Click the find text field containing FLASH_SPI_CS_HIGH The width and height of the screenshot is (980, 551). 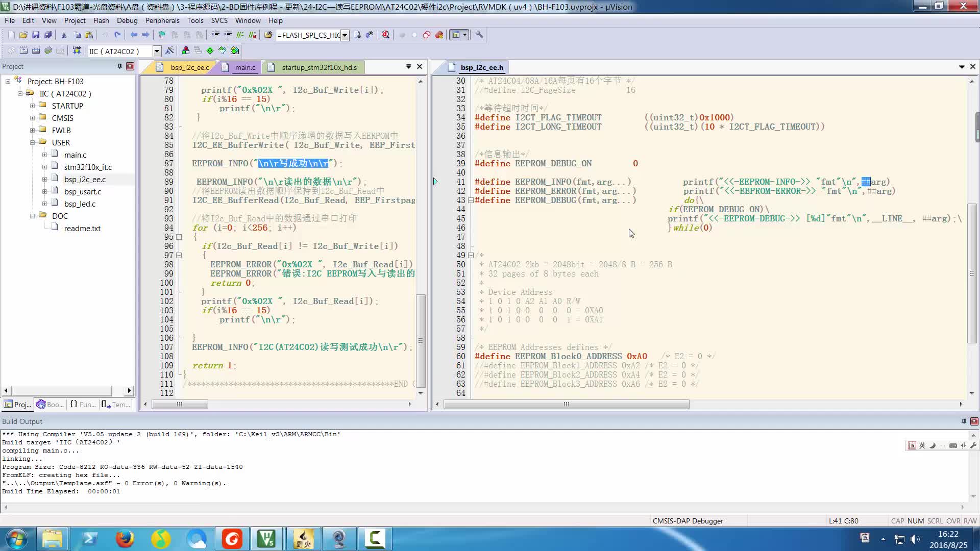point(308,35)
